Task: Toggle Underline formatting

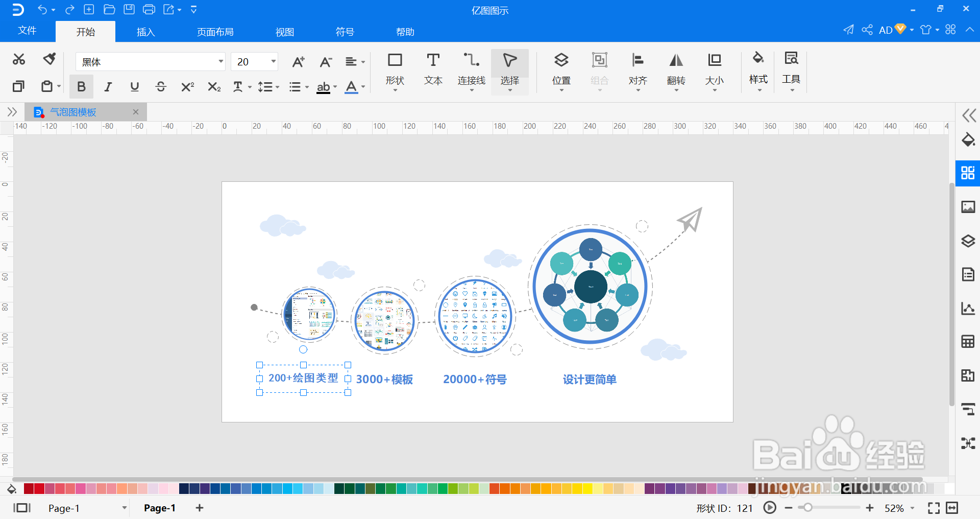Action: pos(134,86)
